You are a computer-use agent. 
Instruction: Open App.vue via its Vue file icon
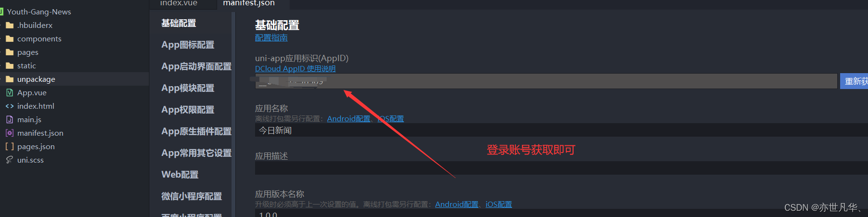[x=10, y=92]
